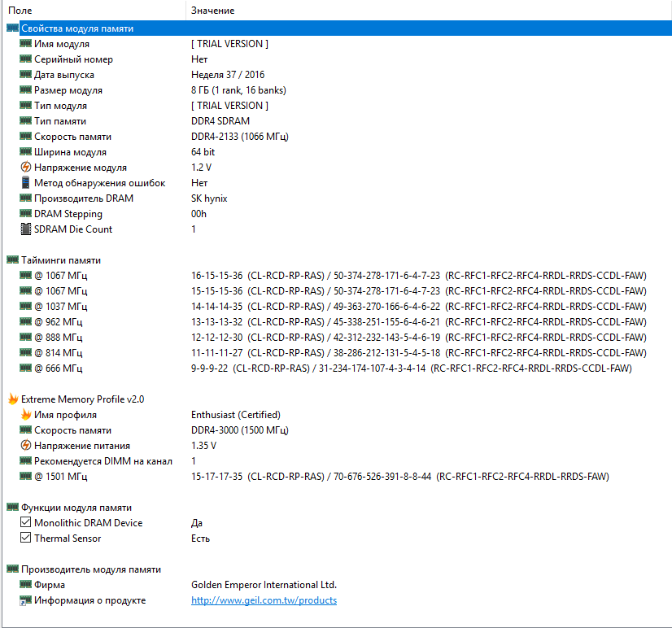Screen dimensions: 672x628
Task: Click the lightning icon beside Напряжение модуля
Action: pyautogui.click(x=26, y=167)
